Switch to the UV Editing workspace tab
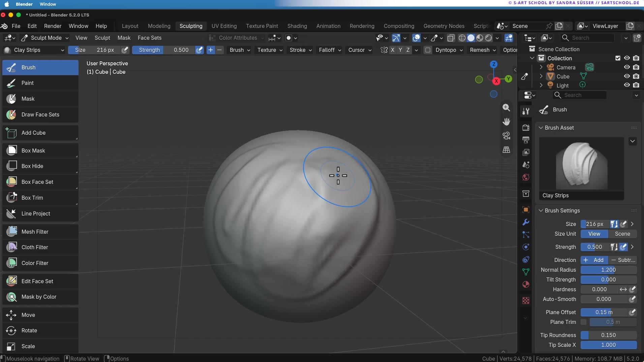This screenshot has width=644, height=362. pyautogui.click(x=224, y=26)
